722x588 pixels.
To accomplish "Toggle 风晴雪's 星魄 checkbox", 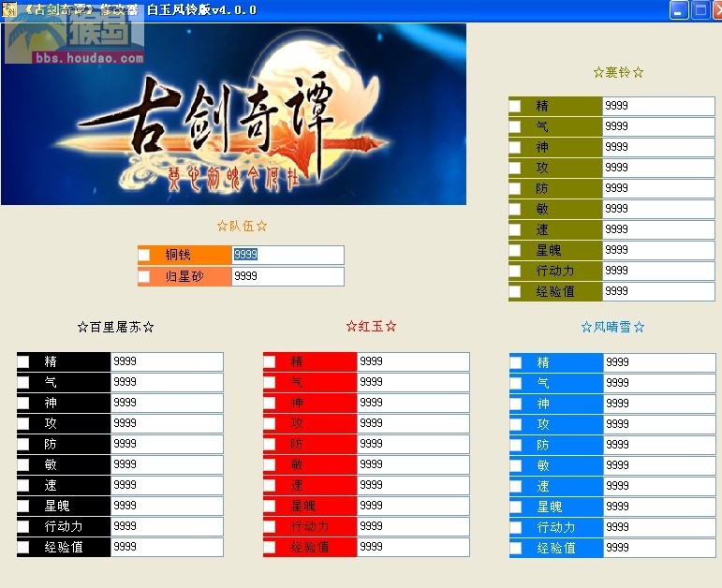I will click(516, 507).
